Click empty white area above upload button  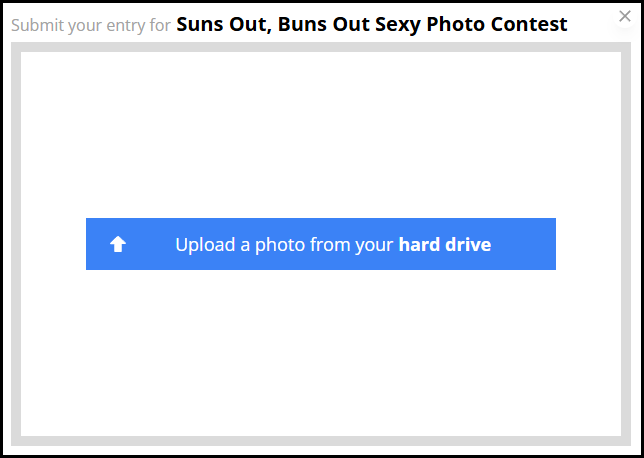pos(321,135)
